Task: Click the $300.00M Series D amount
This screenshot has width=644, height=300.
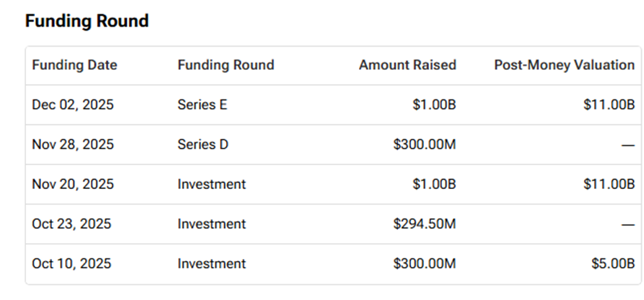Action: [425, 145]
